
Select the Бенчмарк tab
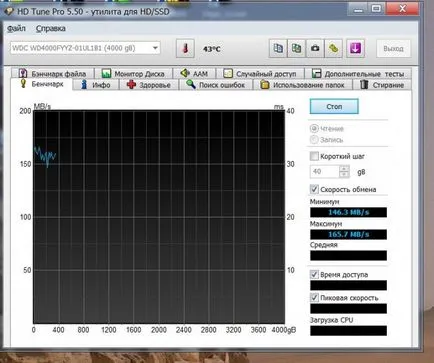42,84
